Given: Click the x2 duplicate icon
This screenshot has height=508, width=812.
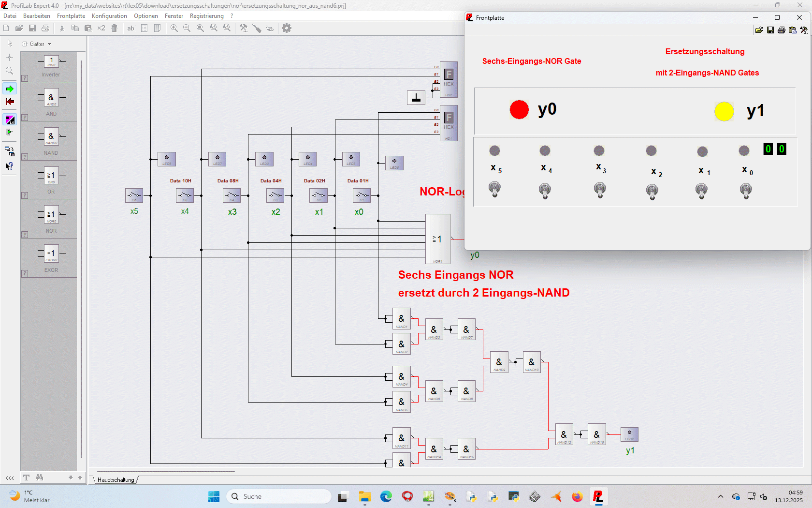Looking at the screenshot, I should (101, 28).
